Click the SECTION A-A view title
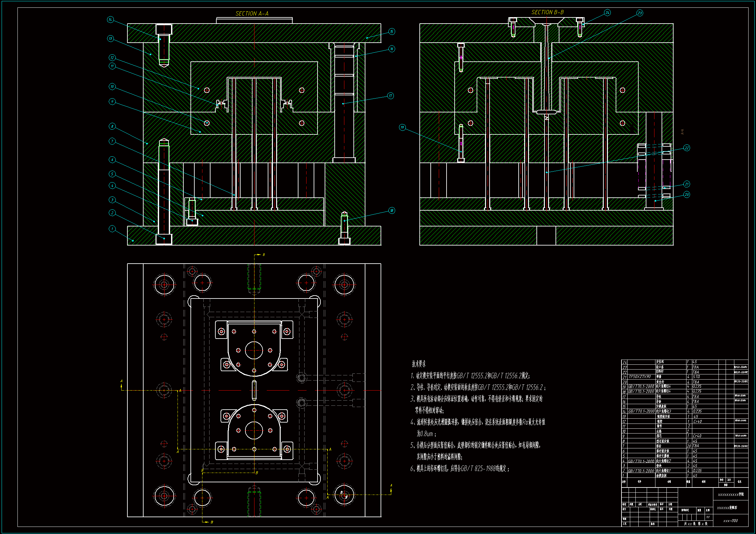The height and width of the screenshot is (534, 756). (252, 14)
